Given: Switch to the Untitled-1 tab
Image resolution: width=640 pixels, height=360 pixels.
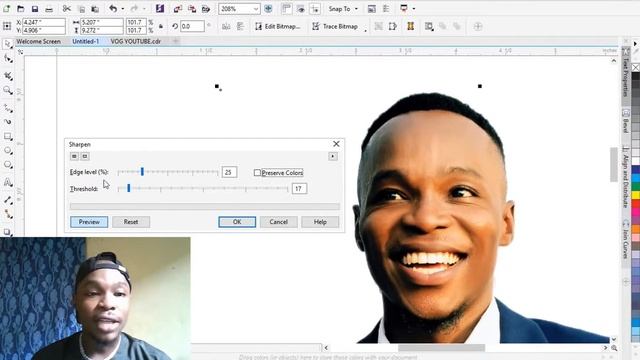Looking at the screenshot, I should tap(85, 41).
